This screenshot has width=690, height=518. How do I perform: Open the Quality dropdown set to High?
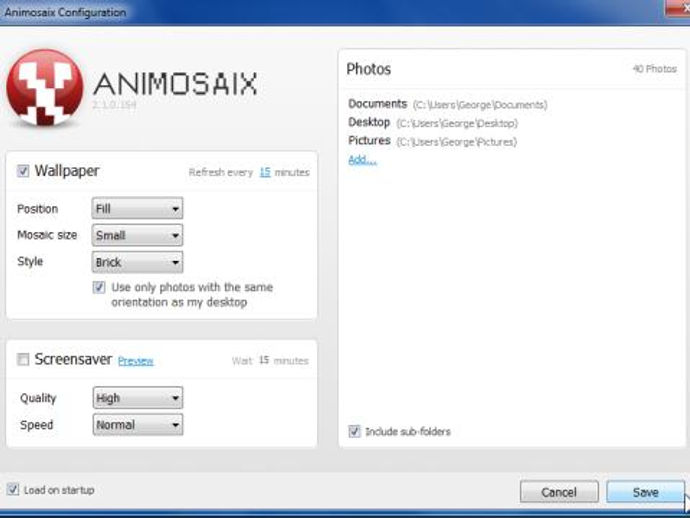pos(138,398)
